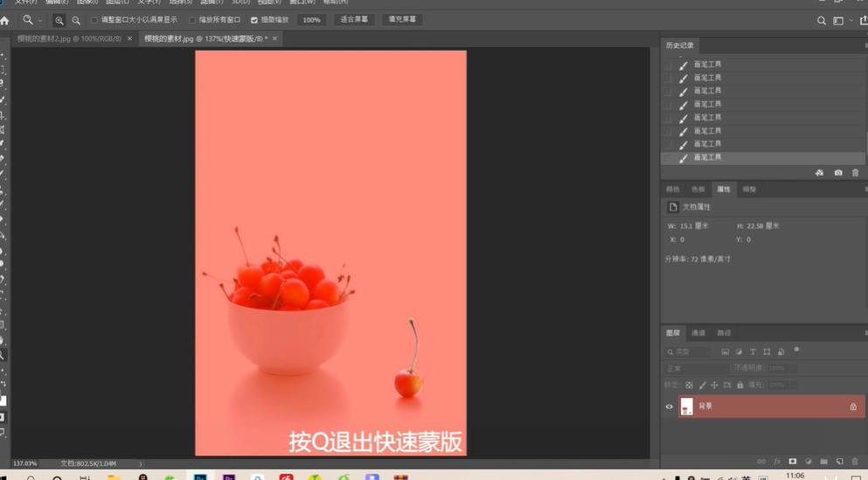Viewport: 868px width, 480px height.
Task: Filter layers by type layers T icon
Action: 753,352
